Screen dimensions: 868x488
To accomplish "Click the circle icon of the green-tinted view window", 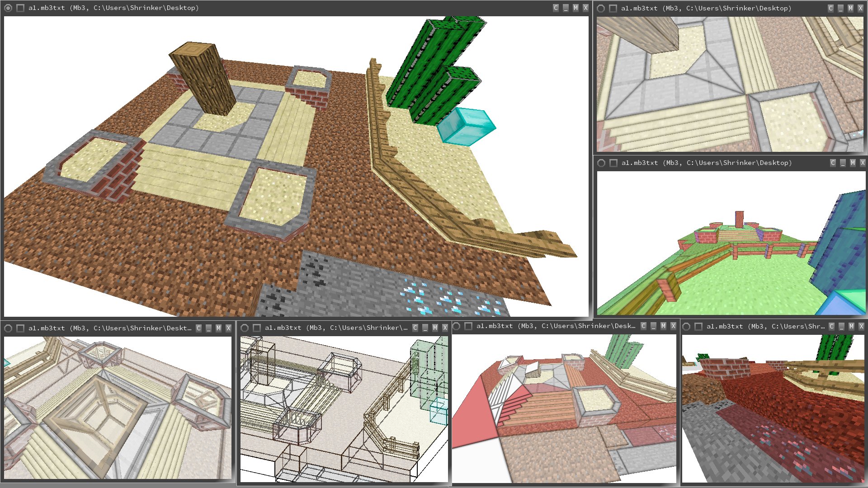I will (x=601, y=163).
